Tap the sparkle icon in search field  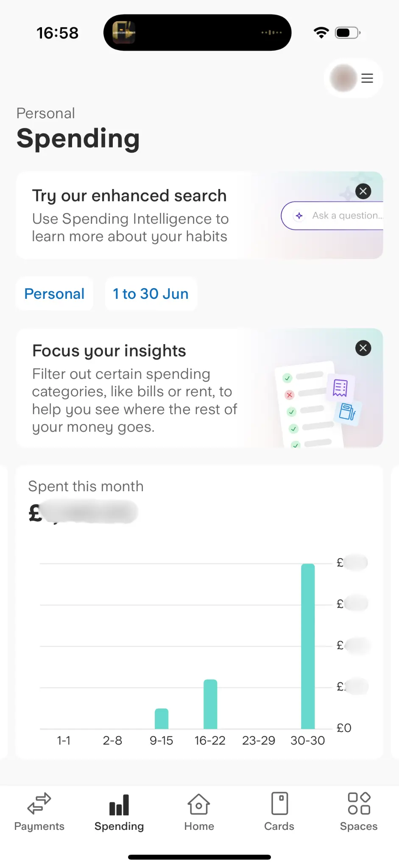(299, 216)
